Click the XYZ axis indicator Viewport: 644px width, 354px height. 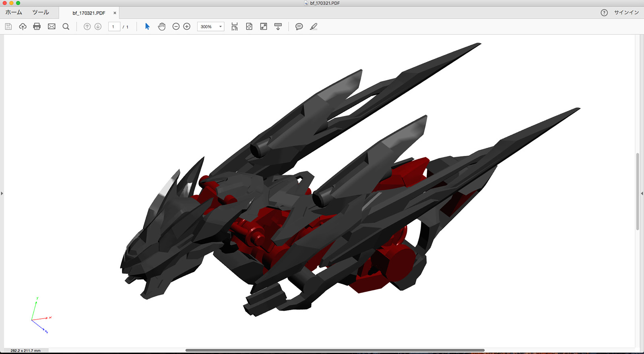pyautogui.click(x=41, y=315)
